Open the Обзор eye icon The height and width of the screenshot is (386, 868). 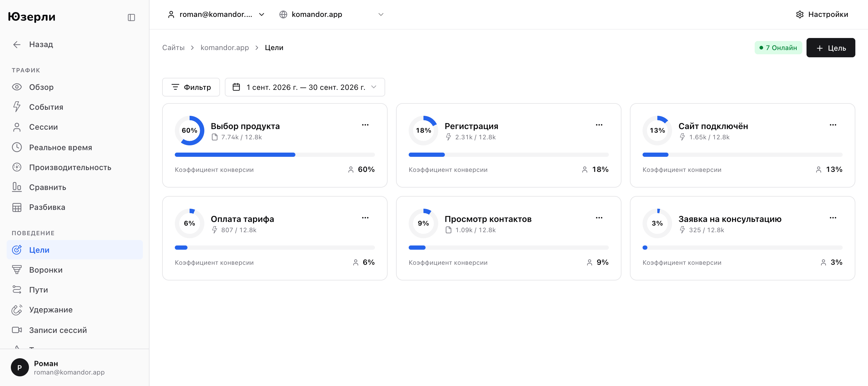tap(17, 87)
